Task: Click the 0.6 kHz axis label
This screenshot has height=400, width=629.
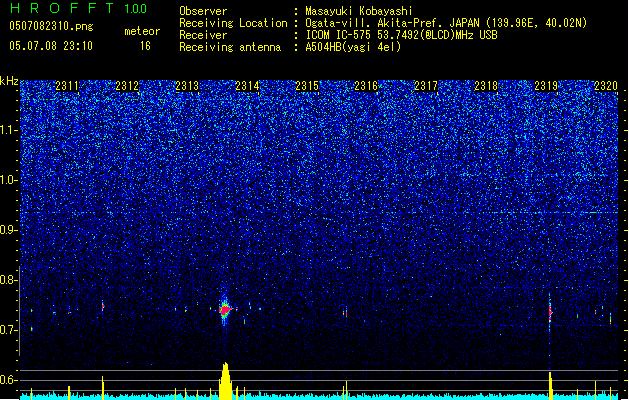Action: [x=9, y=380]
